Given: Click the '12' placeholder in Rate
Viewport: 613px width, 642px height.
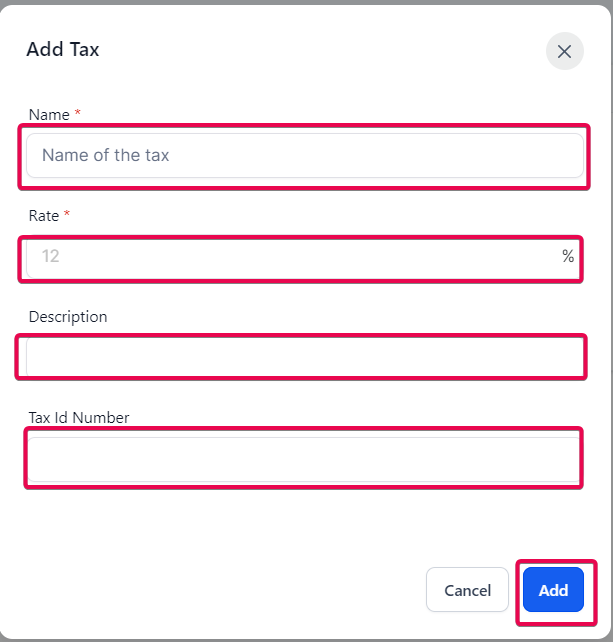Looking at the screenshot, I should click(51, 257).
